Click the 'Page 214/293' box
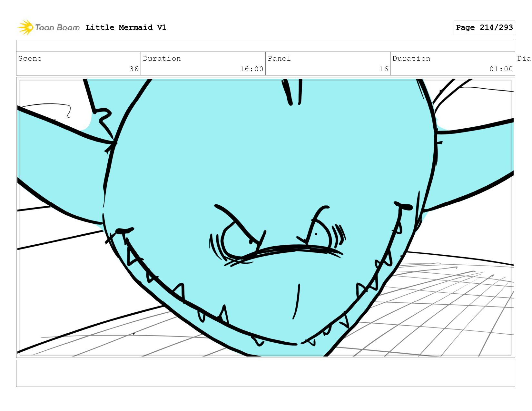Image resolution: width=532 pixels, height=411 pixels. coord(484,27)
